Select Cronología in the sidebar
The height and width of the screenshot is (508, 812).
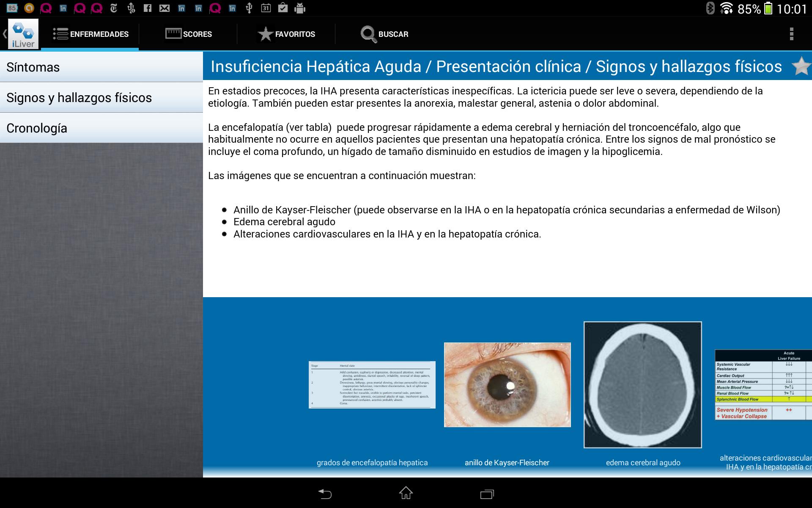tap(101, 128)
